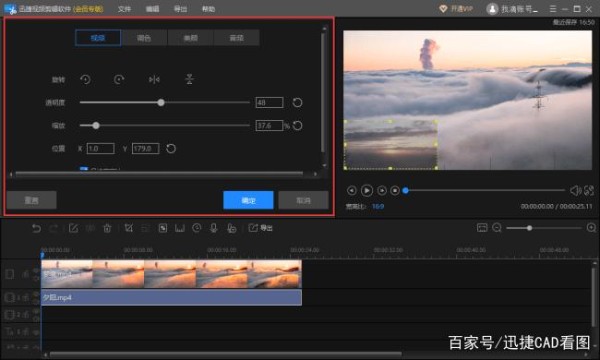Click the edit panel horizontal scrollbar
Screen dimensions: 600x360
click(x=159, y=174)
